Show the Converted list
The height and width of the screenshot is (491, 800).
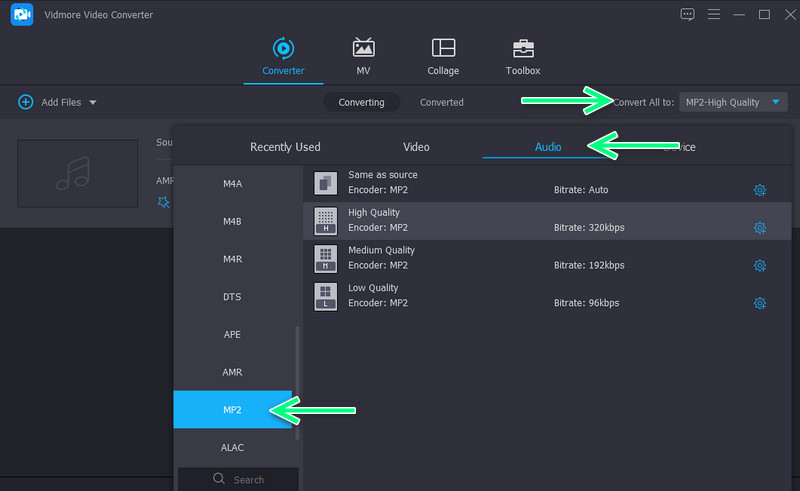441,102
